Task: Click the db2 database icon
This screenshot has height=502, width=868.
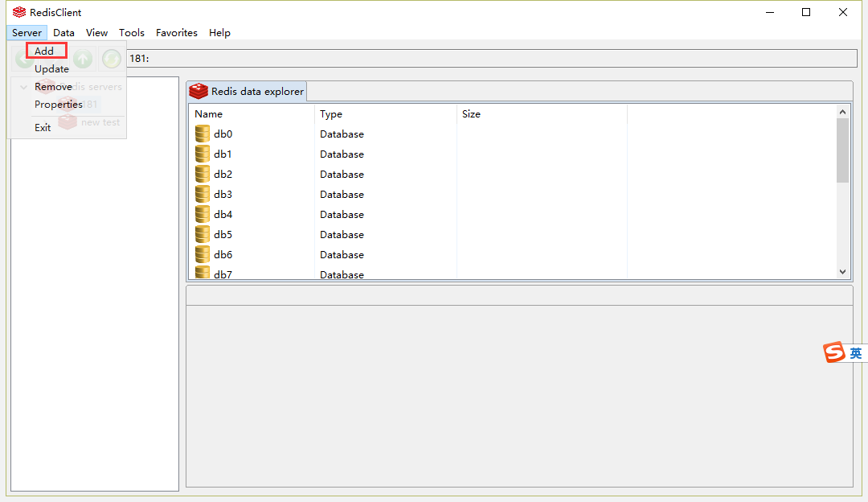Action: coord(203,174)
